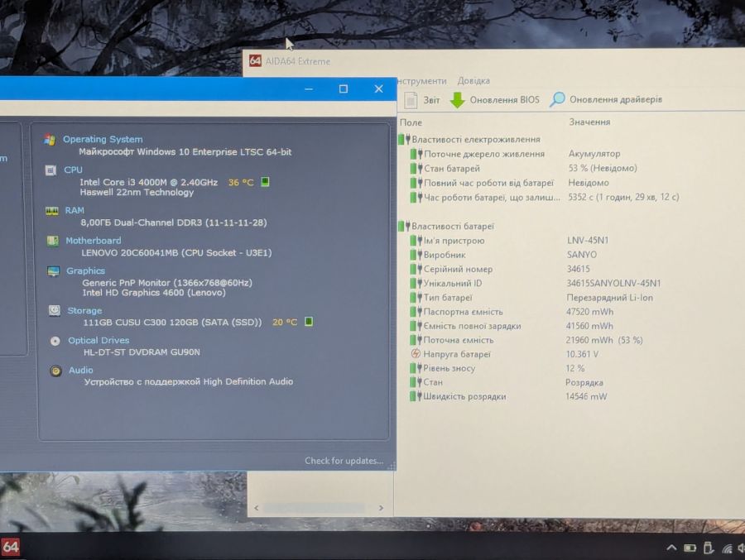Click the green CPU temperature indicator

(265, 181)
